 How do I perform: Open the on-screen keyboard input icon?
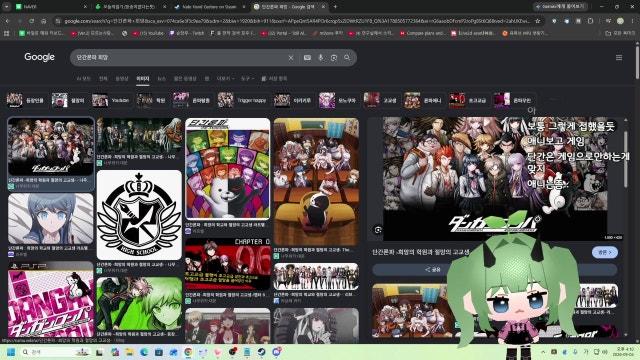tap(307, 58)
